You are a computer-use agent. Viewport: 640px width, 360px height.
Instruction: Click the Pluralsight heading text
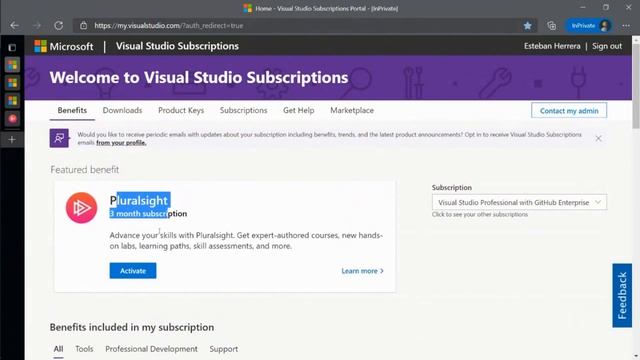tap(139, 200)
